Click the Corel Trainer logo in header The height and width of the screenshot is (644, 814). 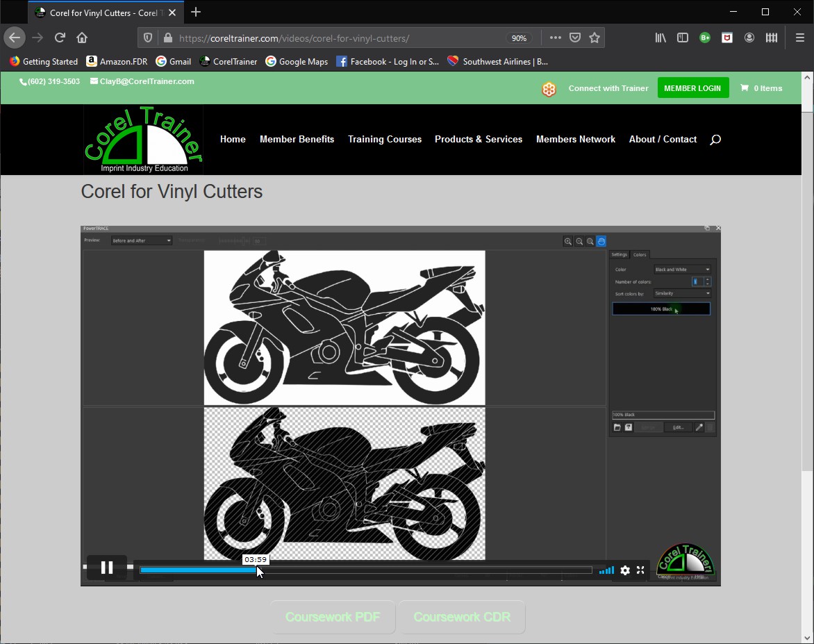coord(143,139)
